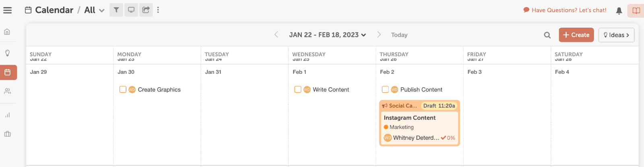Open the hamburger main menu
644x167 pixels.
tap(7, 10)
